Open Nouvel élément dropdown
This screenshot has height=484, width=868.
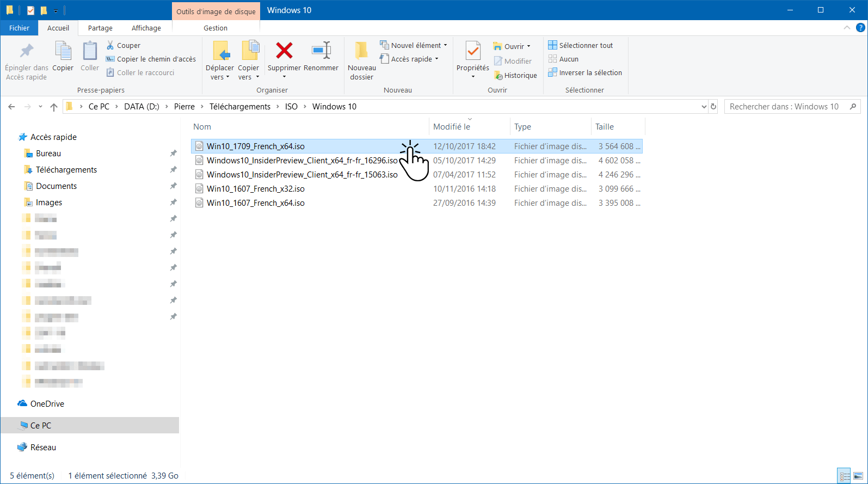click(414, 45)
